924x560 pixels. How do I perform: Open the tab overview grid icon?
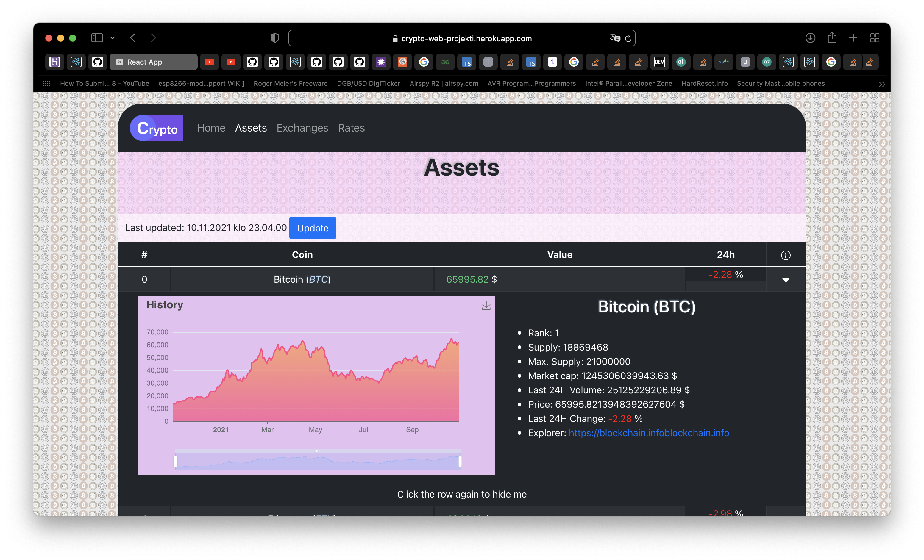click(875, 38)
